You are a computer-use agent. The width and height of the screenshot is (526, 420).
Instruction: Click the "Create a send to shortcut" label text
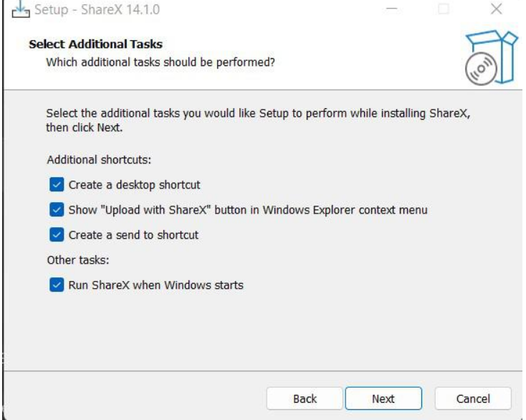pos(133,235)
